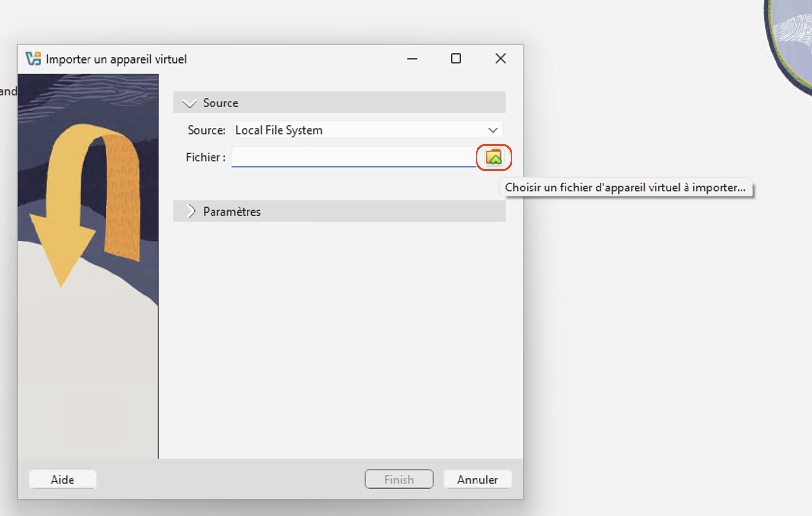
Task: Open the Source dropdown arrow
Action: (x=493, y=130)
